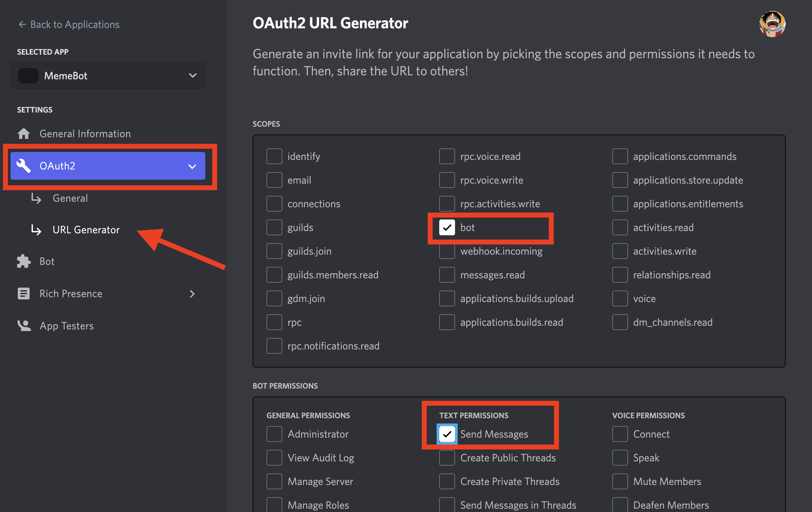Expand the Rich Presence submenu arrow
This screenshot has width=812, height=512.
point(192,294)
